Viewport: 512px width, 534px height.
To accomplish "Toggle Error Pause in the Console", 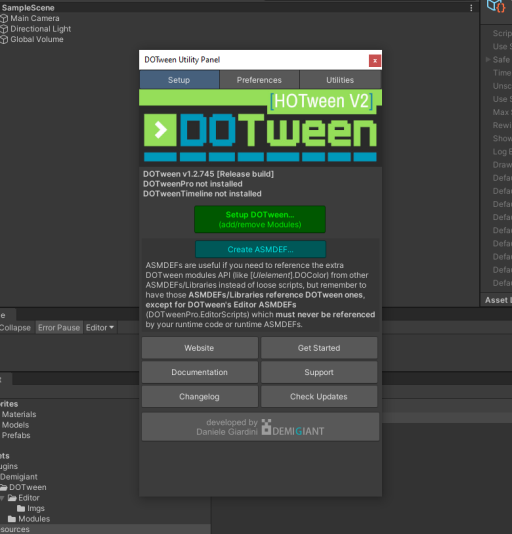I will 59,328.
